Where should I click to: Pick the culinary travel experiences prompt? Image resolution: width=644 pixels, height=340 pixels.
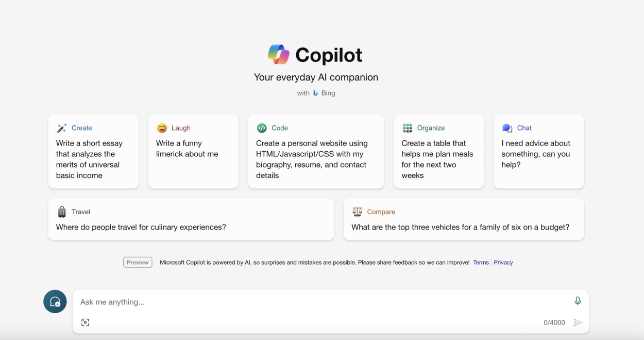click(191, 219)
